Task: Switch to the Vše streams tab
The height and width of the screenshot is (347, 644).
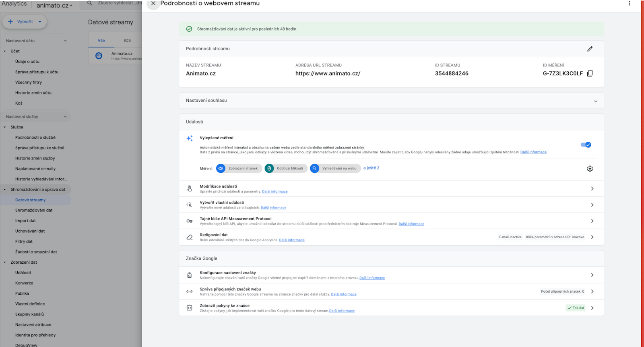Action: click(101, 40)
